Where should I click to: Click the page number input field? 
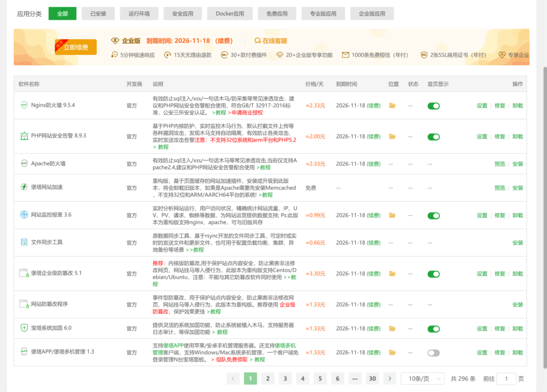[x=506, y=378]
